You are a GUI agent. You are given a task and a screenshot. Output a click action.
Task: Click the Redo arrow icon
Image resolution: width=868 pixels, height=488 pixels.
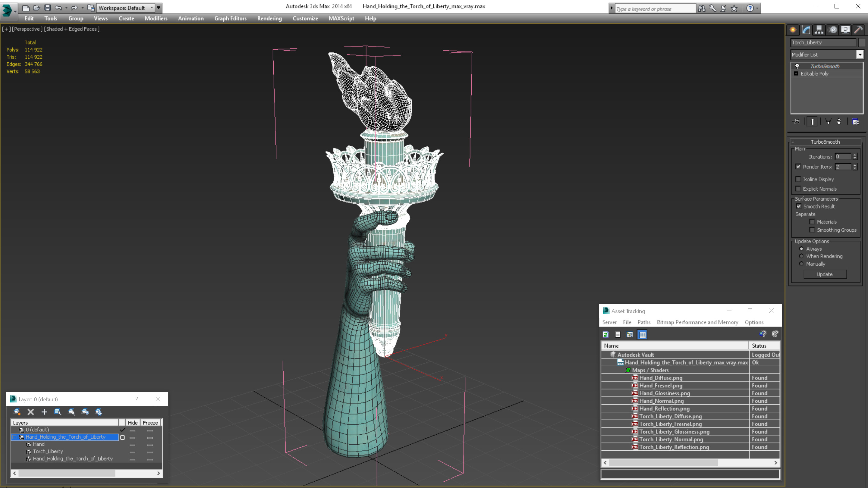[x=74, y=8]
